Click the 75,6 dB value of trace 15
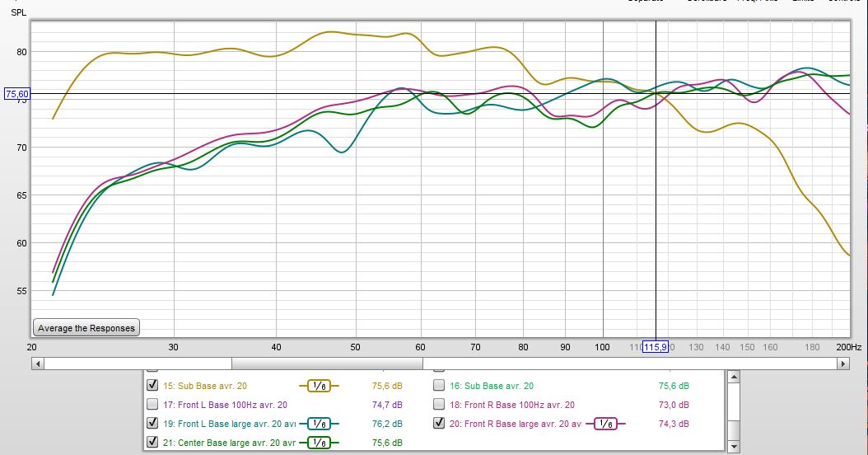 [x=387, y=386]
